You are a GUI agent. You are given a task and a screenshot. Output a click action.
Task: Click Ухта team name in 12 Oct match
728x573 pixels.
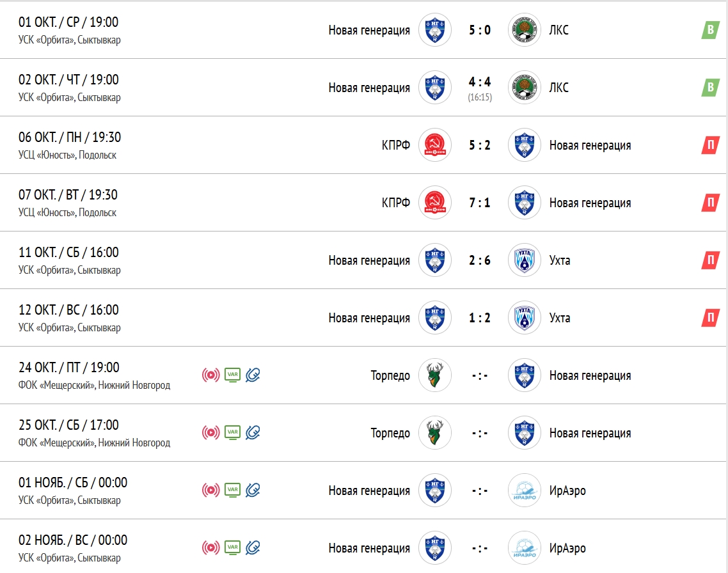point(560,318)
